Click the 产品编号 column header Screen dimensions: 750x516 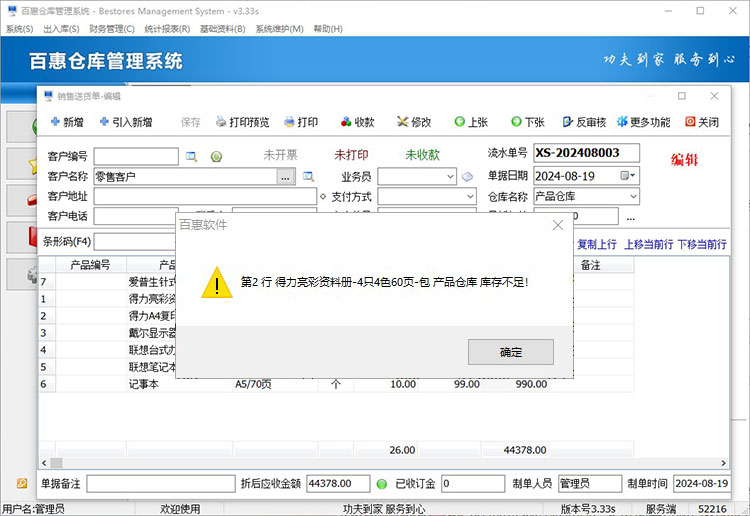tap(91, 265)
